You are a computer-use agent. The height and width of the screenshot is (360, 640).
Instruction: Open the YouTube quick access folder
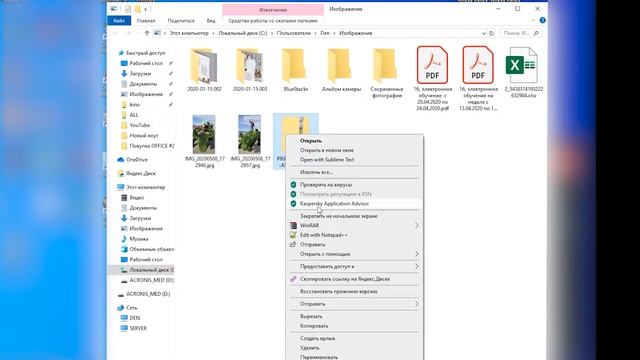[x=140, y=125]
